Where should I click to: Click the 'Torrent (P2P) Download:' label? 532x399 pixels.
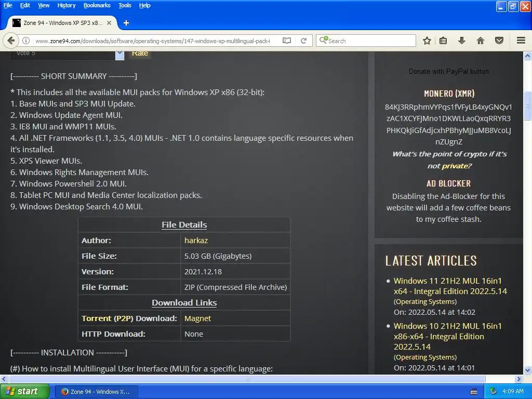tap(129, 318)
